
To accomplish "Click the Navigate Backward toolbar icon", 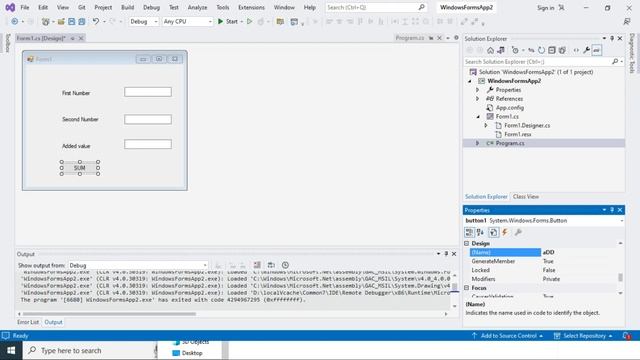I will click(15, 21).
